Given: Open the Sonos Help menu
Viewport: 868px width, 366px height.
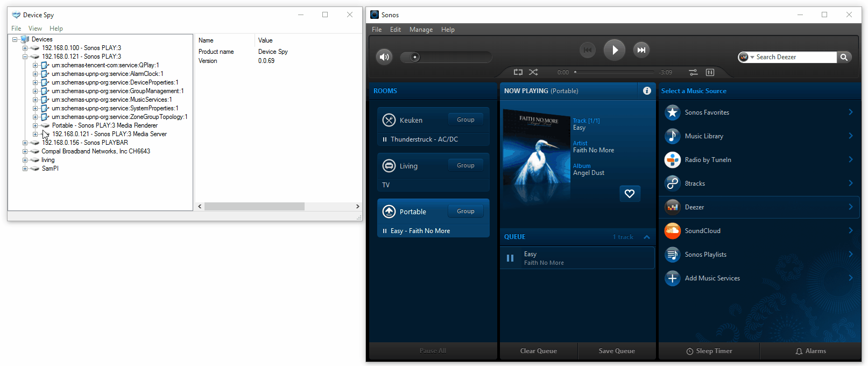Looking at the screenshot, I should (x=448, y=30).
